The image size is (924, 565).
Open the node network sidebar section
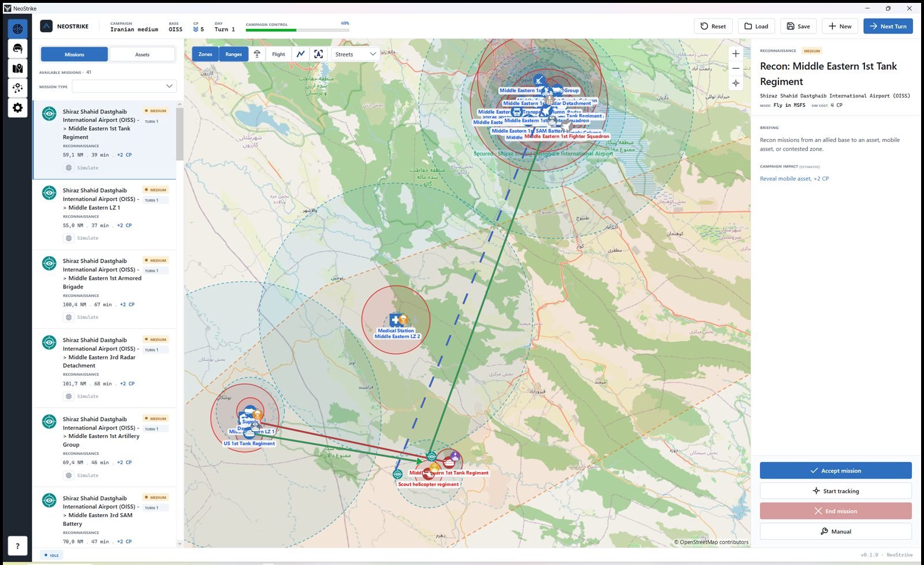(18, 88)
